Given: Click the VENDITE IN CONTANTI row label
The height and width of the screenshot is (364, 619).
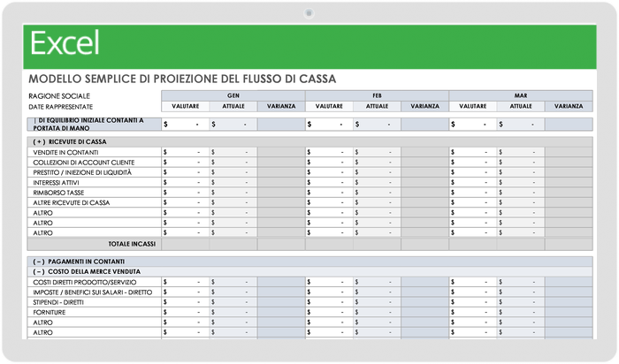Looking at the screenshot, I should pyautogui.click(x=65, y=152).
